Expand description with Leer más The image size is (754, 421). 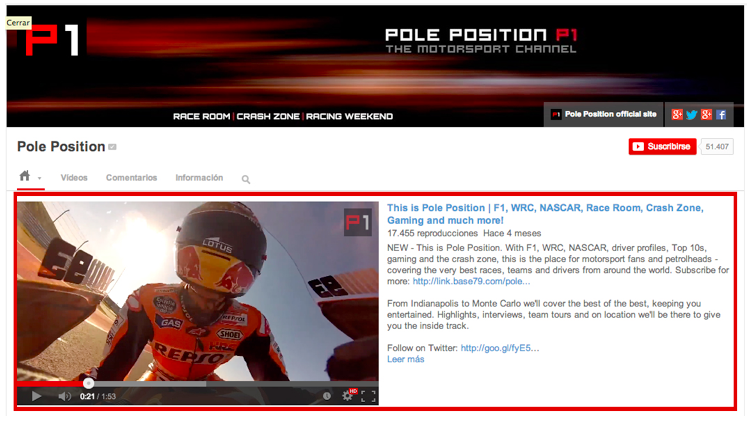click(405, 359)
